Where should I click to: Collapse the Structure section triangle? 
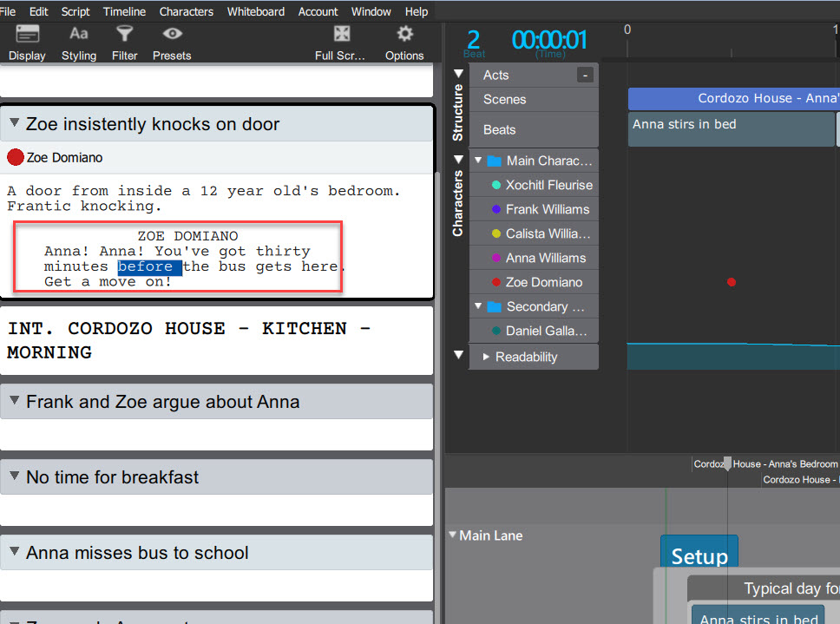pyautogui.click(x=458, y=74)
